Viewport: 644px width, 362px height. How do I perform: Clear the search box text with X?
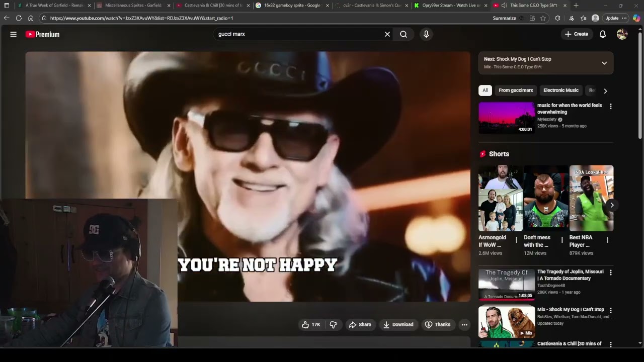[387, 34]
